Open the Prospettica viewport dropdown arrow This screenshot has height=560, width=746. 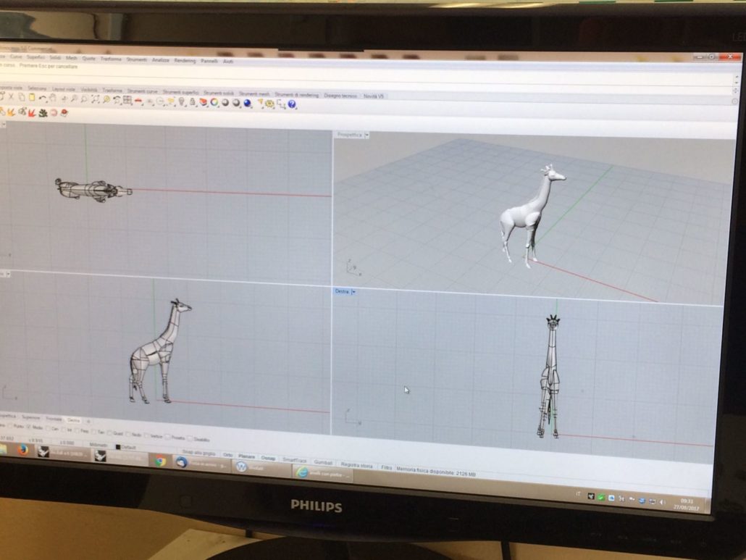point(367,135)
